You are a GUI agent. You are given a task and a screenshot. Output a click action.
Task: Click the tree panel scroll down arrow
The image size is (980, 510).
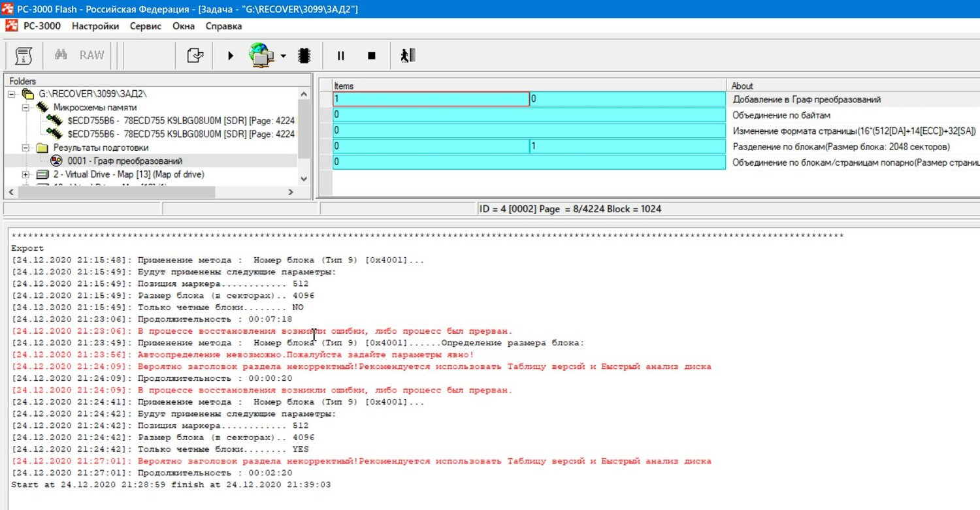click(304, 178)
